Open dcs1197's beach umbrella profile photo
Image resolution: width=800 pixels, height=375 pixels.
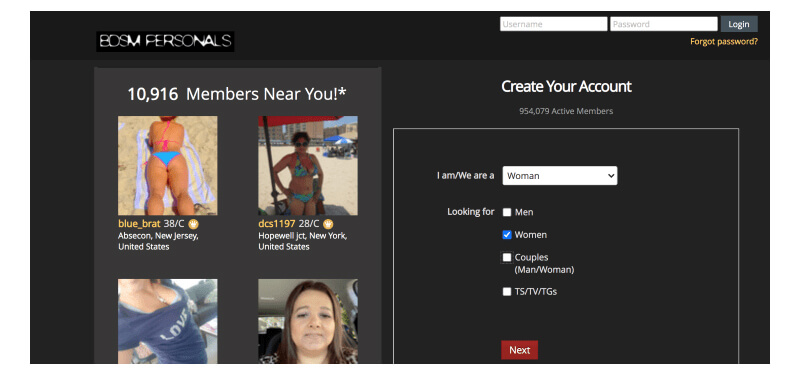[308, 165]
